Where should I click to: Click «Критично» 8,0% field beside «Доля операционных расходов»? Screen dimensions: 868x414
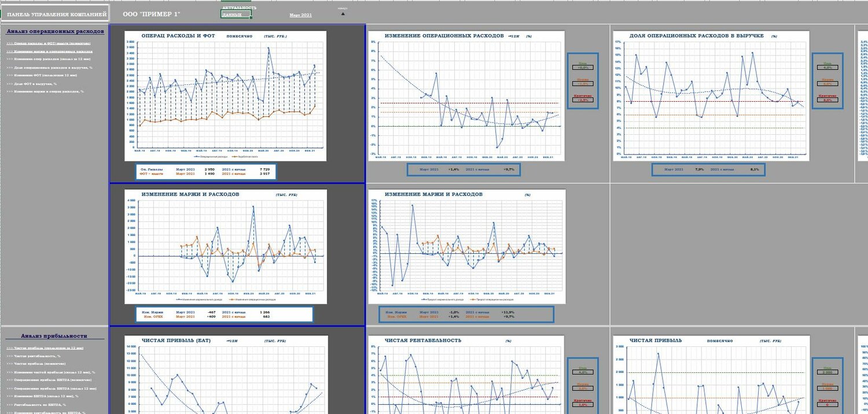click(x=827, y=100)
